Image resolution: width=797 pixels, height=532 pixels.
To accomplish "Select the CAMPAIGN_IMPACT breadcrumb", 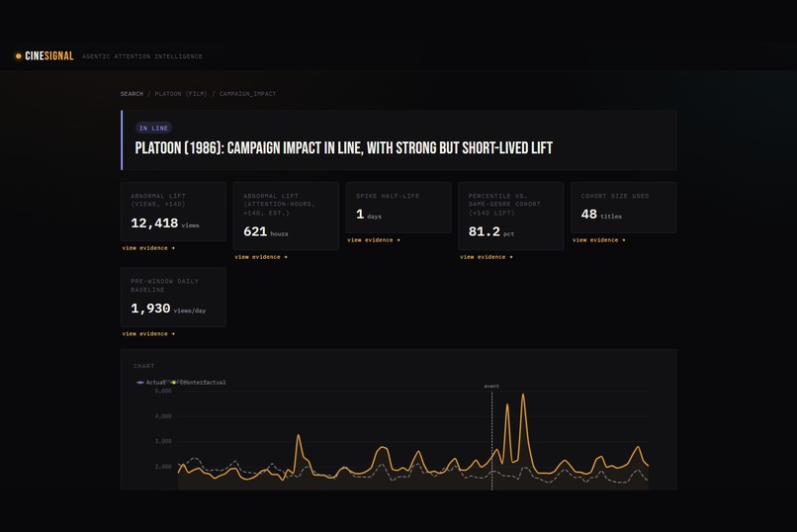I will tap(247, 94).
